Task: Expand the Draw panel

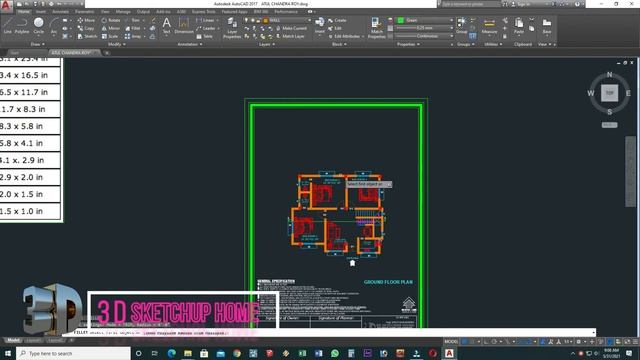Action: point(38,44)
